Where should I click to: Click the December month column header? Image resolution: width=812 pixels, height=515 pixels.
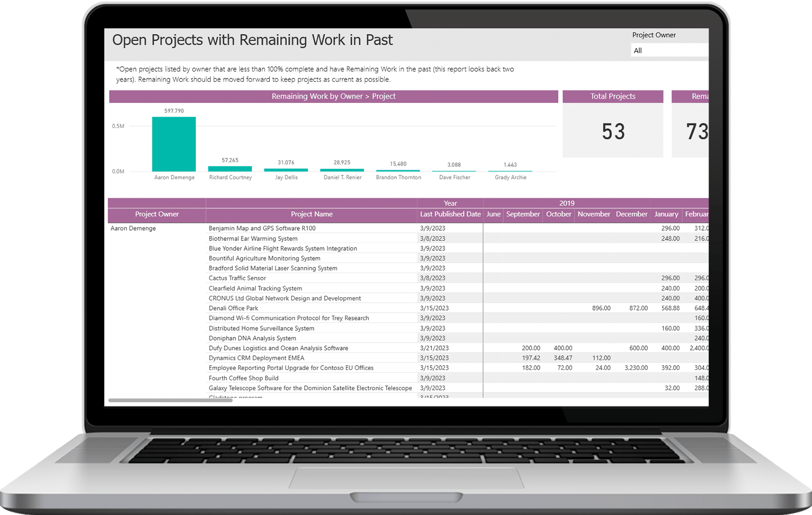tap(631, 215)
